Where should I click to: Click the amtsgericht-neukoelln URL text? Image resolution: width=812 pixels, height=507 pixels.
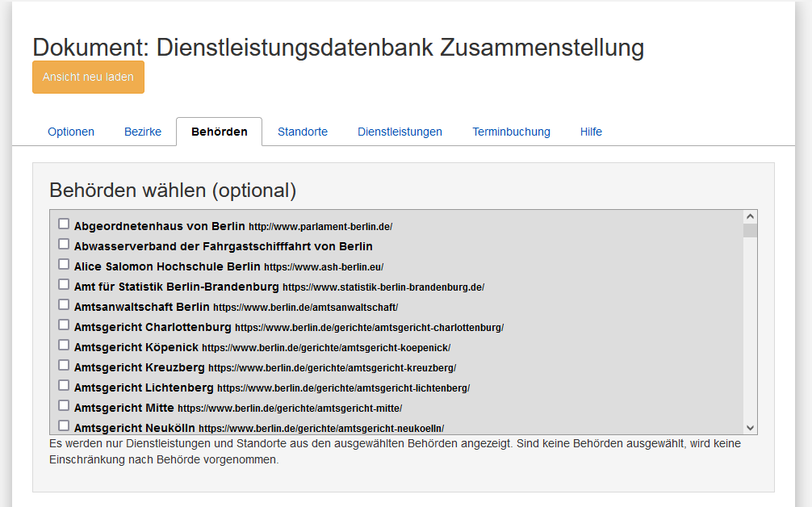tap(321, 429)
